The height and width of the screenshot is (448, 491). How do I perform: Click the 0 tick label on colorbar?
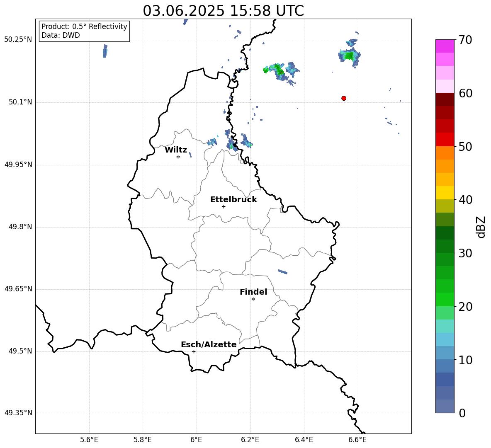[x=462, y=413]
